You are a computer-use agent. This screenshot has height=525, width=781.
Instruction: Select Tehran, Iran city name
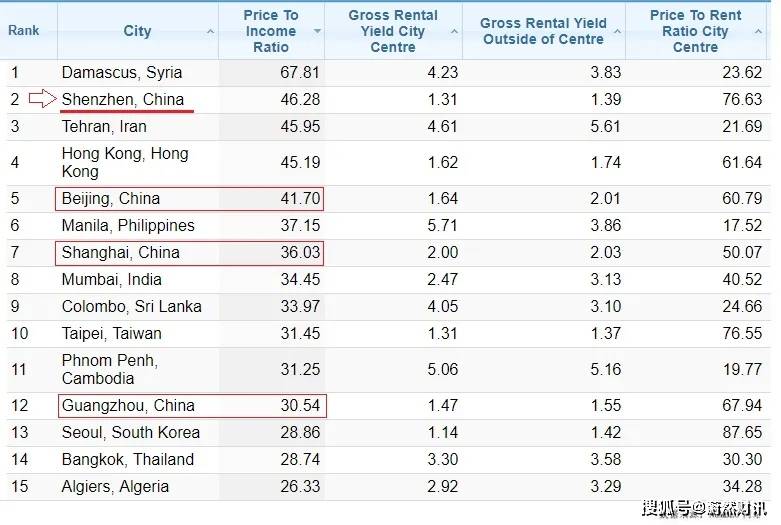pos(104,127)
